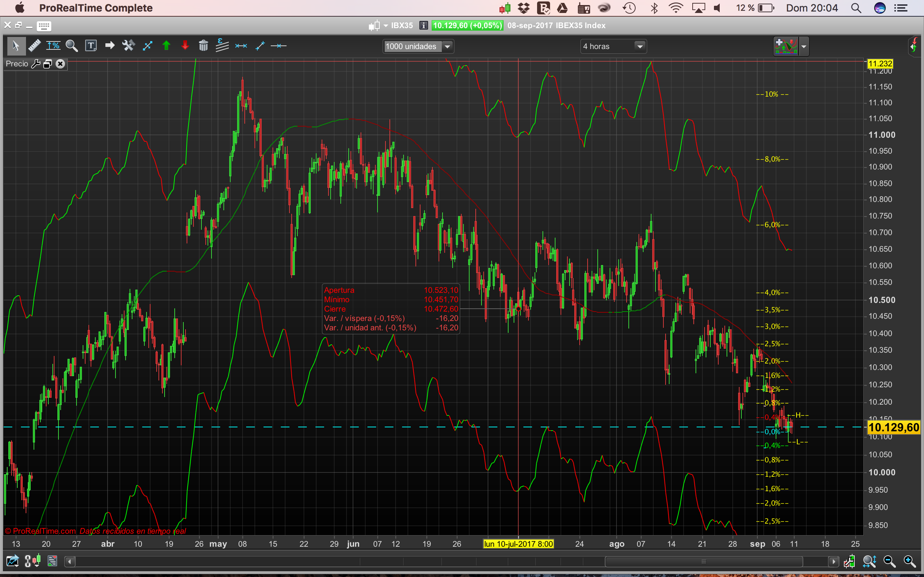Toggle the on-screen keyboard button
Viewport: 924px width, 577px height.
pos(44,26)
